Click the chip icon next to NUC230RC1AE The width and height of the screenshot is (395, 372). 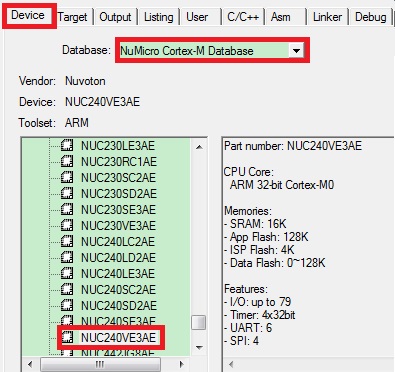pyautogui.click(x=67, y=162)
